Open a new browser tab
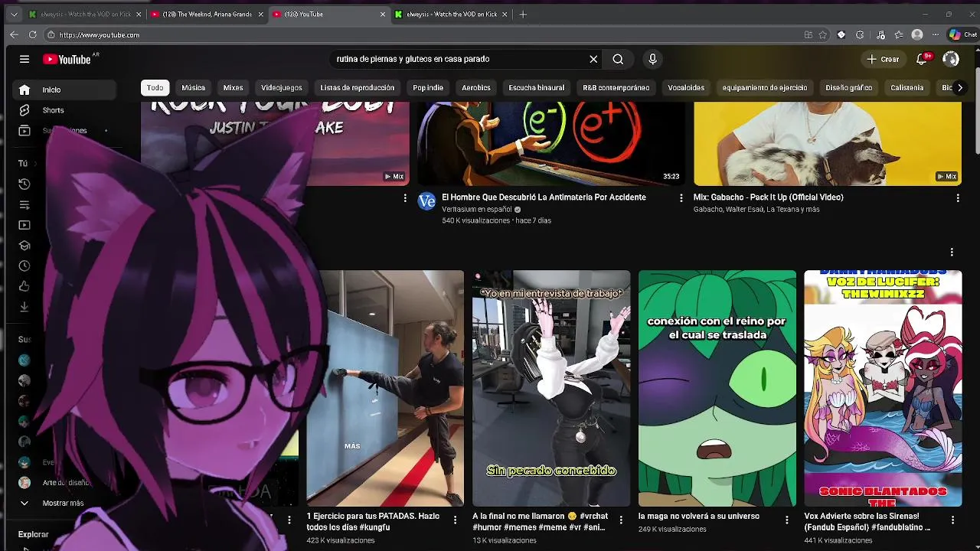The image size is (980, 551). [x=523, y=14]
